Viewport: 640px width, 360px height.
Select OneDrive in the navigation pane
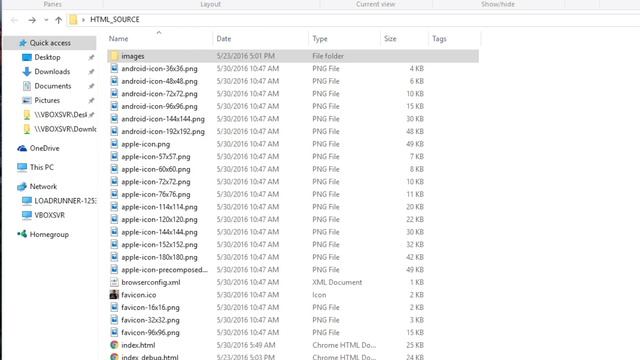point(44,148)
